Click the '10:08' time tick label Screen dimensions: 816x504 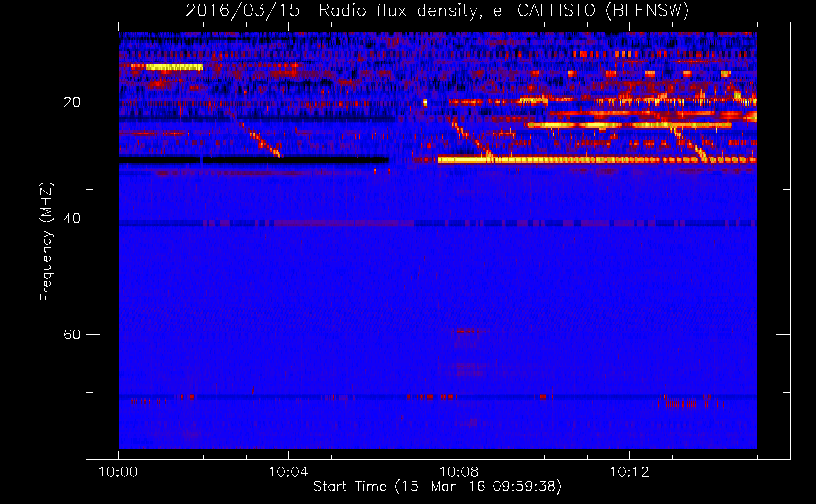(x=459, y=472)
